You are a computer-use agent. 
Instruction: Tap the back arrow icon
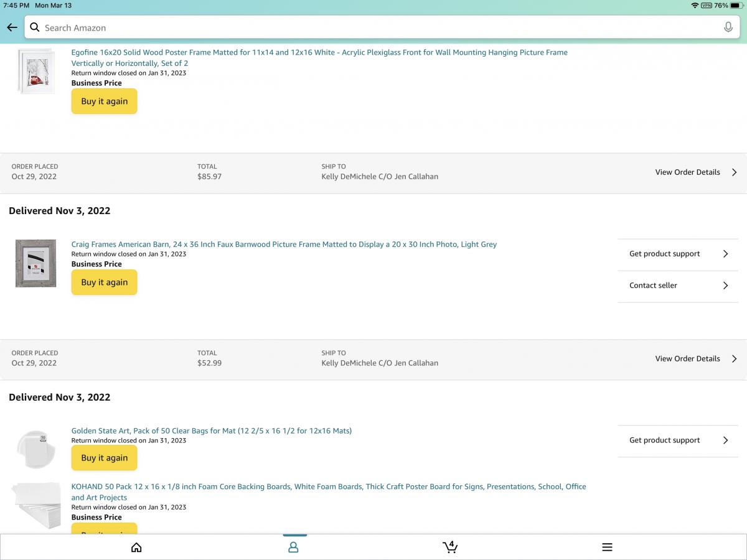pyautogui.click(x=12, y=27)
